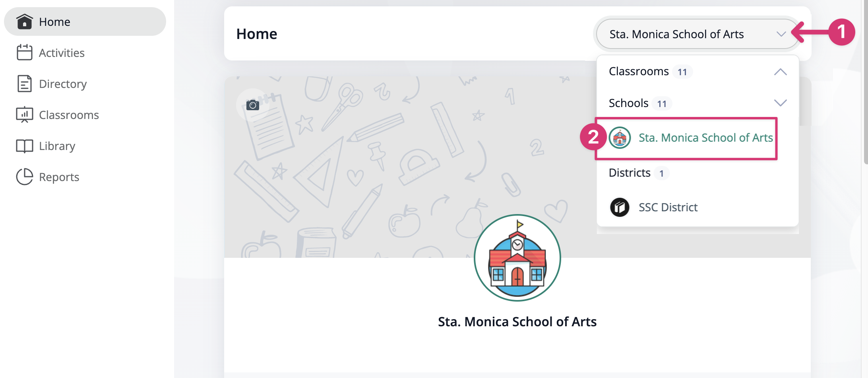The width and height of the screenshot is (868, 378).
Task: Open the Activities menu item
Action: pos(62,53)
